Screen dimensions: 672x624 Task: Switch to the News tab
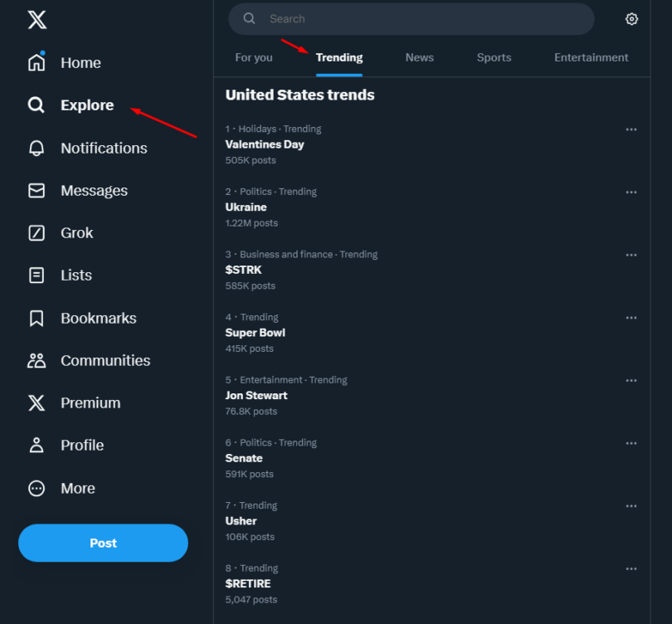[419, 57]
